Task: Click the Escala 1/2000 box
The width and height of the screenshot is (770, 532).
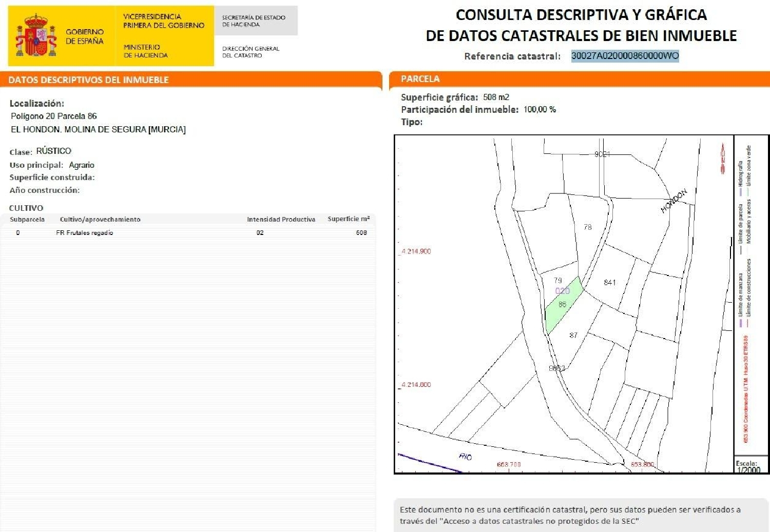Action: coord(750,466)
